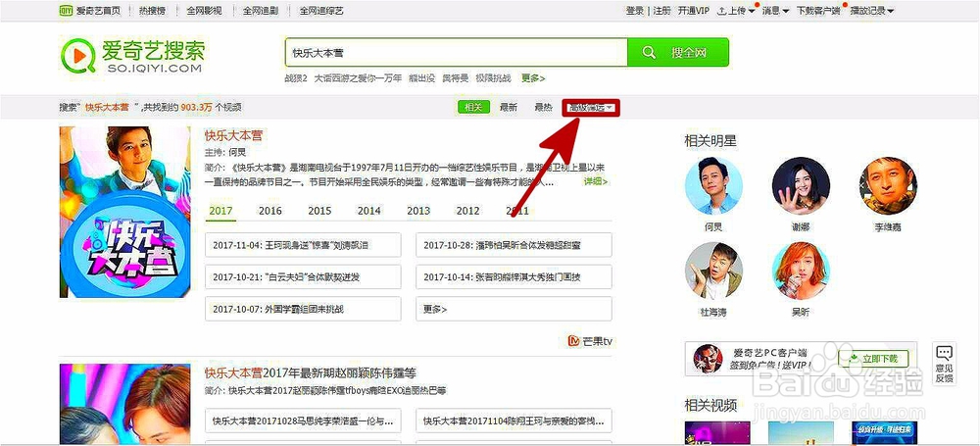Click the 芒果tv source logo
Screen dimensions: 980x446
point(589,341)
